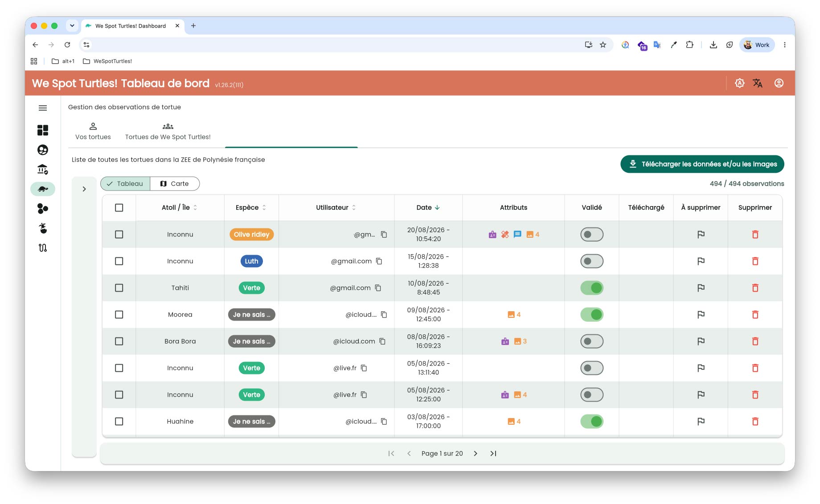
Task: Open the tab search dropdown in browser
Action: coord(72,26)
